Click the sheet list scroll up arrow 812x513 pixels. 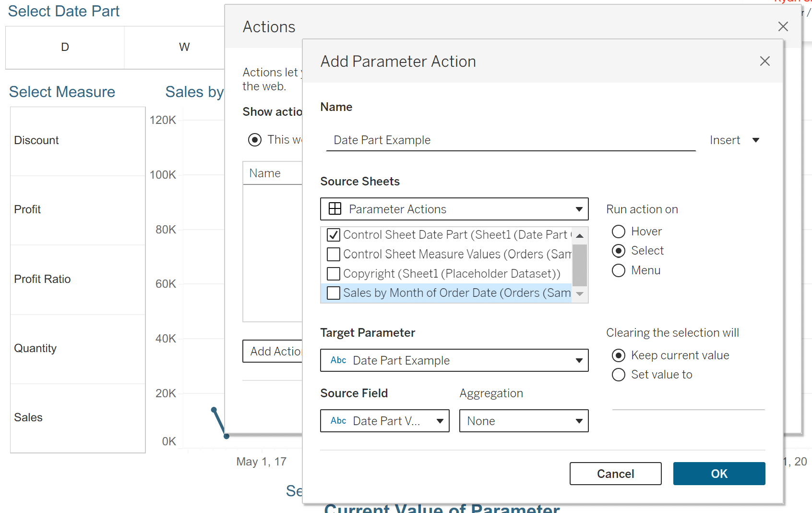580,235
